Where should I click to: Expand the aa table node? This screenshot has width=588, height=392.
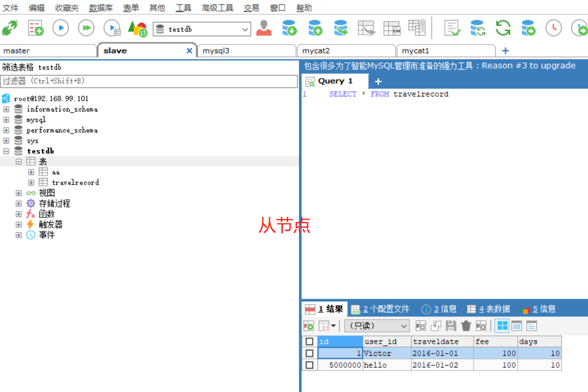pyautogui.click(x=31, y=172)
